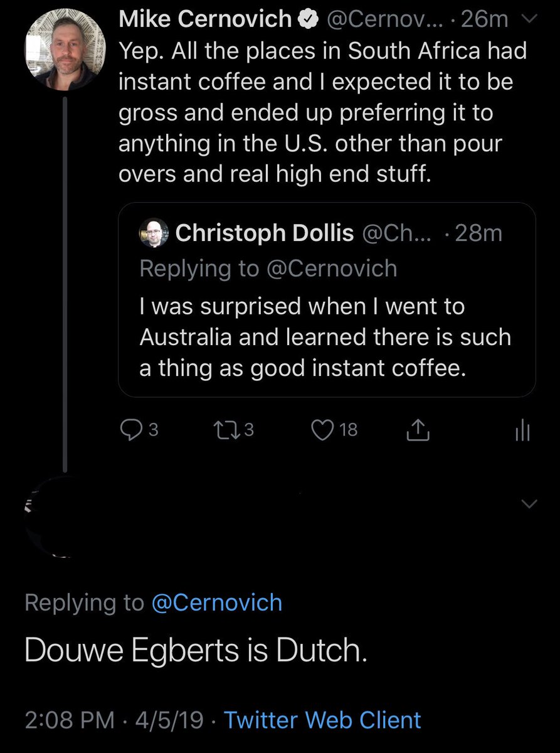This screenshot has height=753, width=560.
Task: Open the Mike Cernovich display name
Action: [x=205, y=19]
